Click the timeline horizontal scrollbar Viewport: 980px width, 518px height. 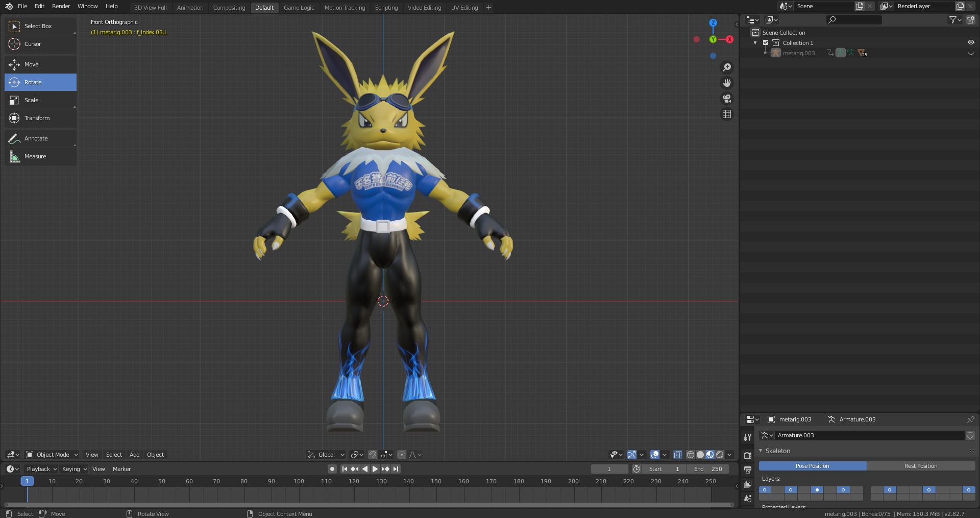(369, 505)
